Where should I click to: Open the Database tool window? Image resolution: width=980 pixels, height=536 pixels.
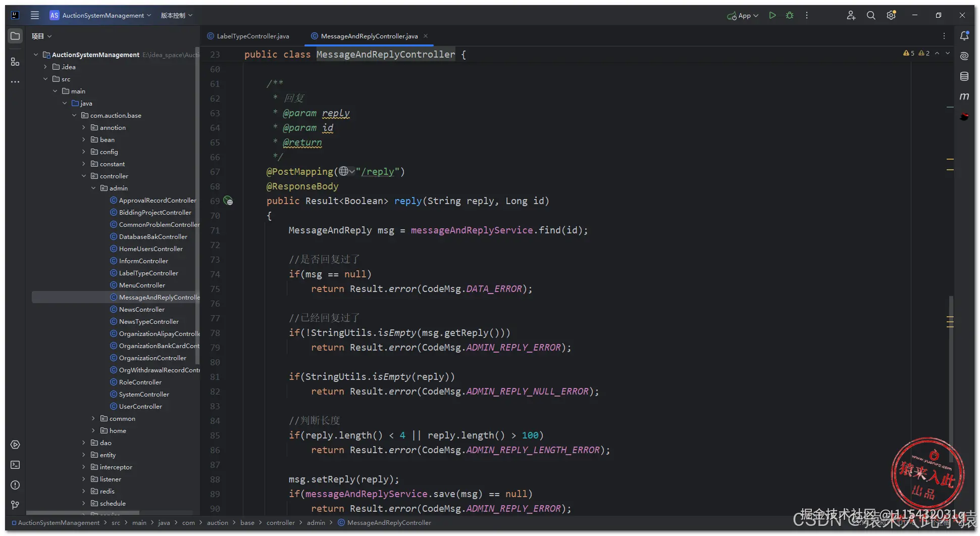(x=964, y=76)
